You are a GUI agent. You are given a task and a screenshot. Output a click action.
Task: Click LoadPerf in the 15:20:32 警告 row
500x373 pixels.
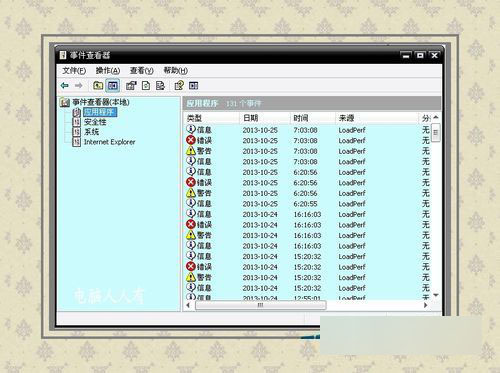pyautogui.click(x=352, y=277)
